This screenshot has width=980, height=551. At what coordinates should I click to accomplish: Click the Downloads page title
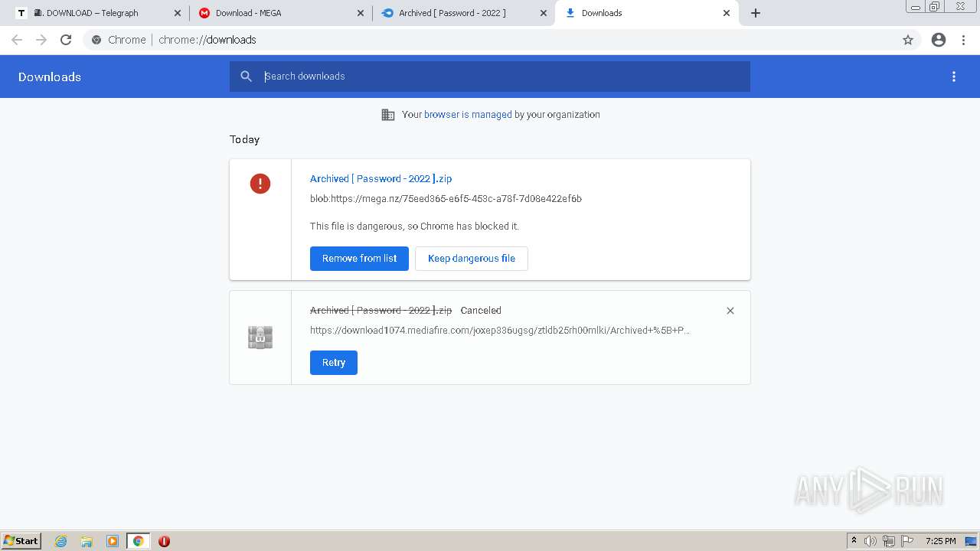coord(50,77)
